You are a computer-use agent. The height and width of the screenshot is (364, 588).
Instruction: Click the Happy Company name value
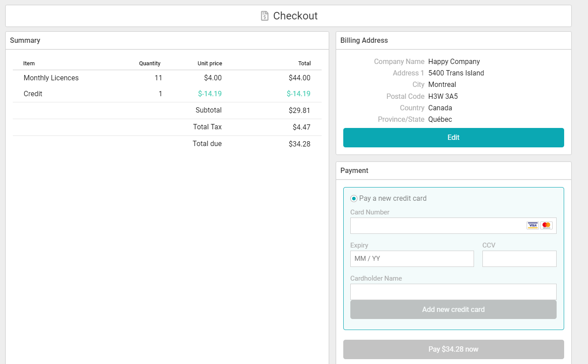pyautogui.click(x=454, y=61)
